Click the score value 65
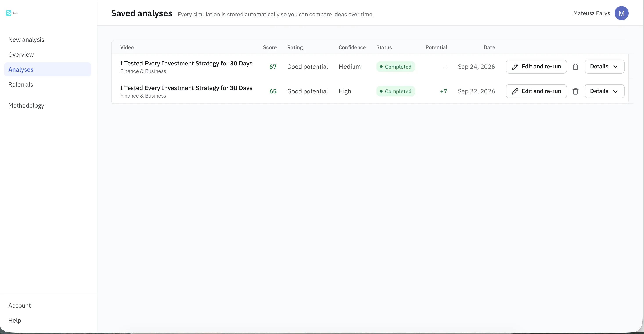 pos(273,91)
